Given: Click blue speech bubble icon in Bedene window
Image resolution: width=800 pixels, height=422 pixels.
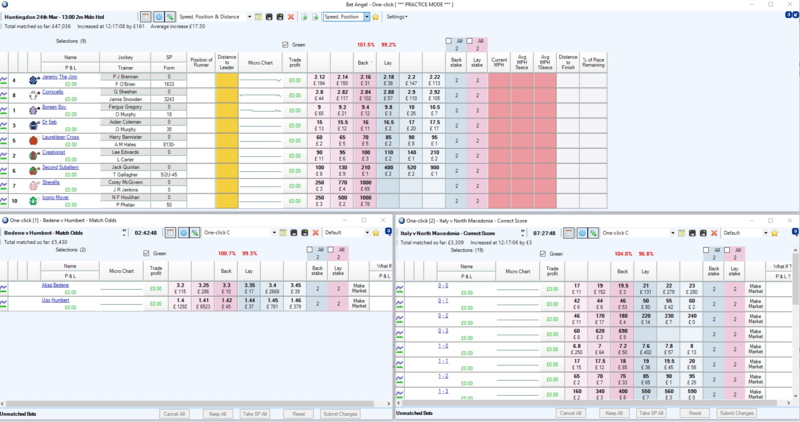Looking at the screenshot, I should pos(388,232).
